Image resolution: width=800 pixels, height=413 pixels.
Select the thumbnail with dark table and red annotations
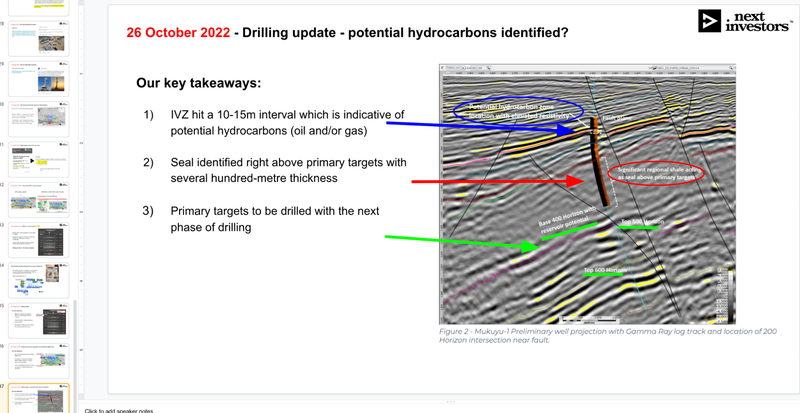point(39,321)
